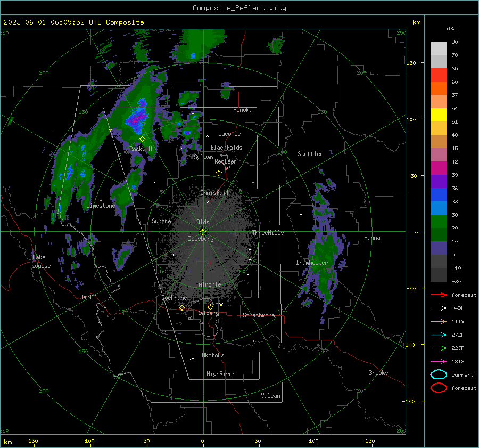Screen dimensions: 479x448
Task: Select the RockyMH label
Action: tap(141, 149)
